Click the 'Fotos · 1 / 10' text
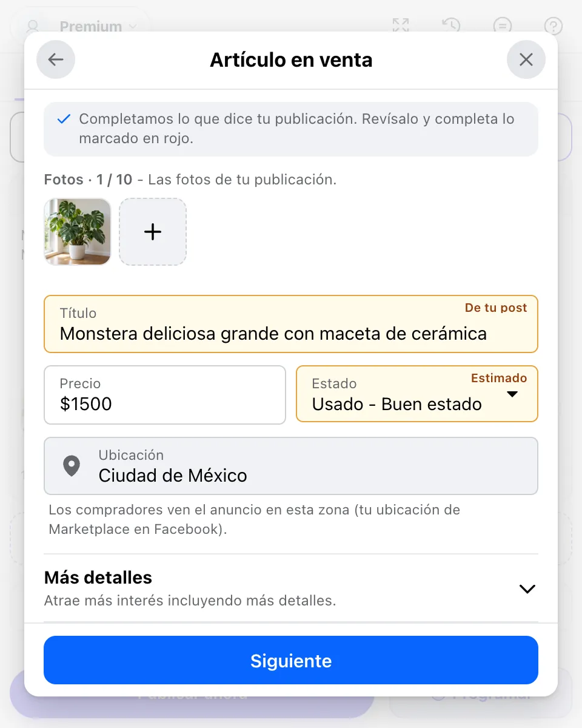Screen dimensions: 582x728 pyautogui.click(x=88, y=180)
